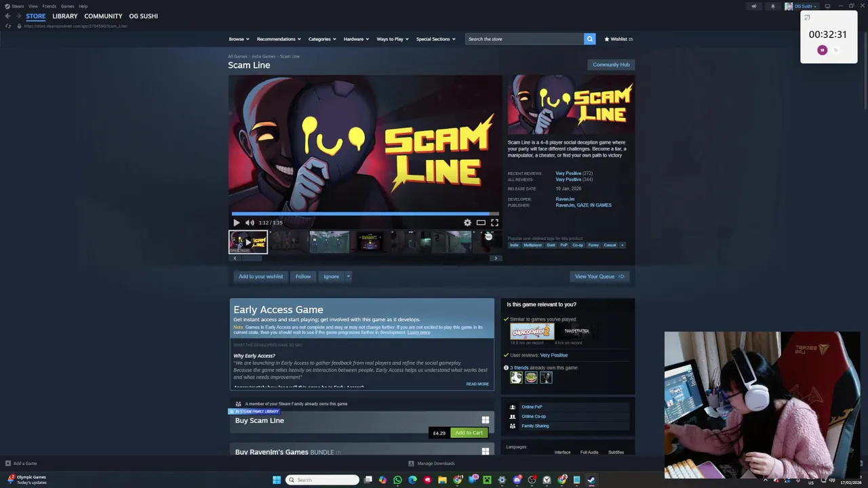Play the Scam Line trailer video
This screenshot has height=488, width=868.
(x=236, y=222)
